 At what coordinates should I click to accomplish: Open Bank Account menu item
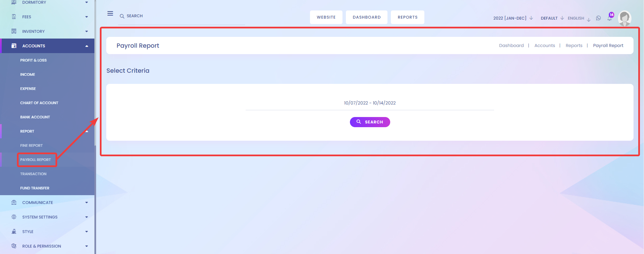(35, 117)
